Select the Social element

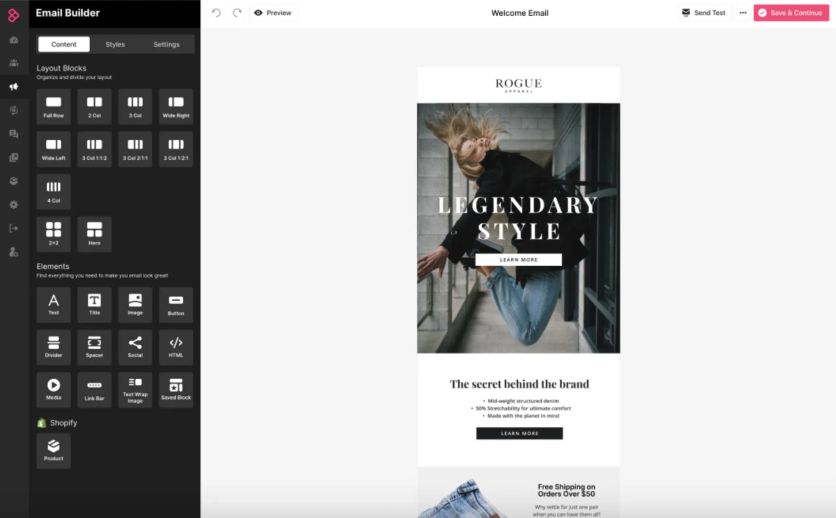pos(135,347)
